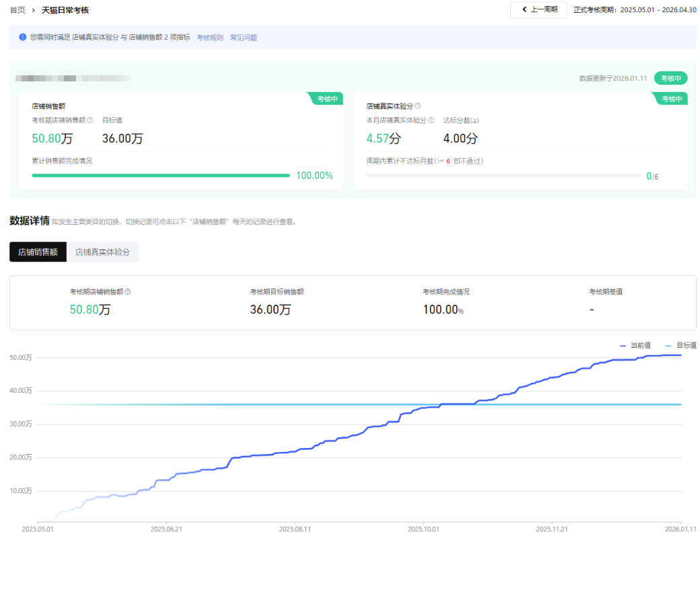Go to previous cycle via 上一周期
Viewport: 700px width, 602px height.
(x=538, y=10)
